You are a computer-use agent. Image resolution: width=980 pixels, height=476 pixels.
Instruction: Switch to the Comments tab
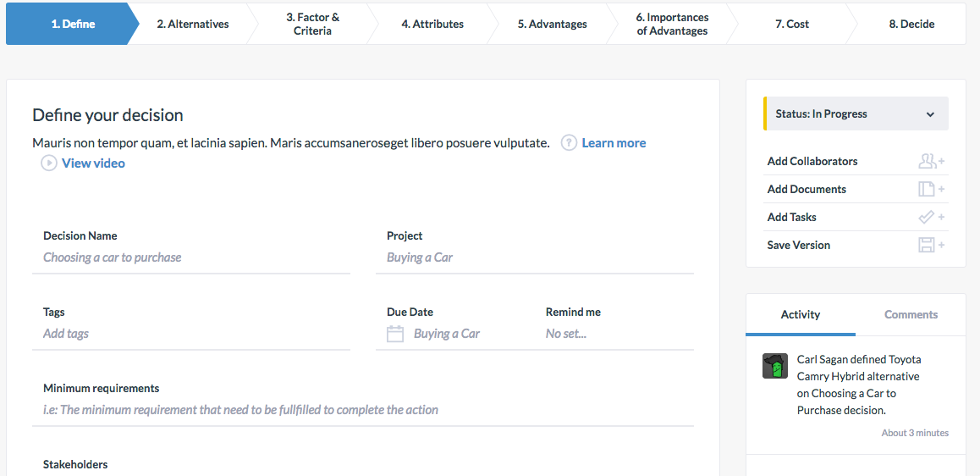click(911, 314)
